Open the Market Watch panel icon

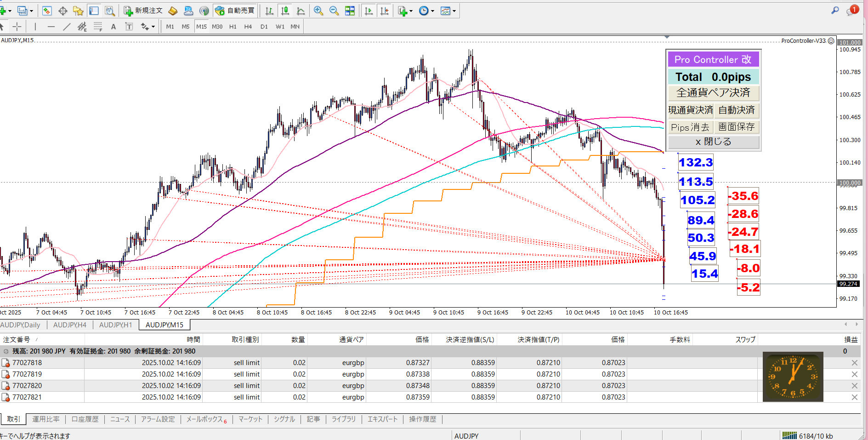click(47, 11)
